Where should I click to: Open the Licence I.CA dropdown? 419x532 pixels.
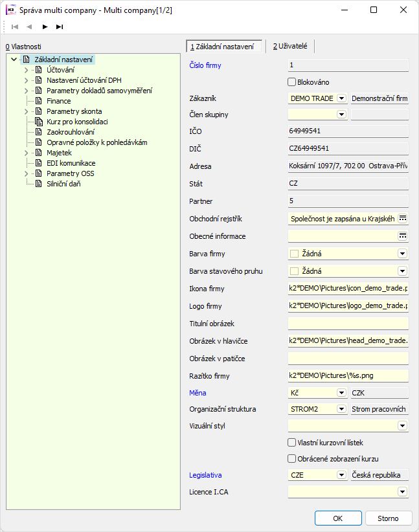coord(403,491)
